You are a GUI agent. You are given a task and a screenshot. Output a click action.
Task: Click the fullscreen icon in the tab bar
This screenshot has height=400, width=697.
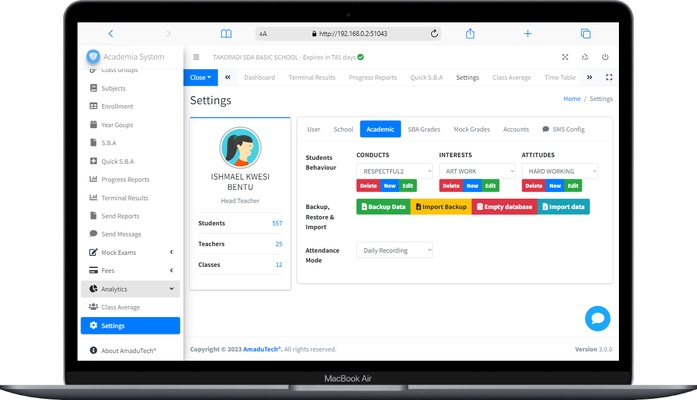click(x=609, y=77)
